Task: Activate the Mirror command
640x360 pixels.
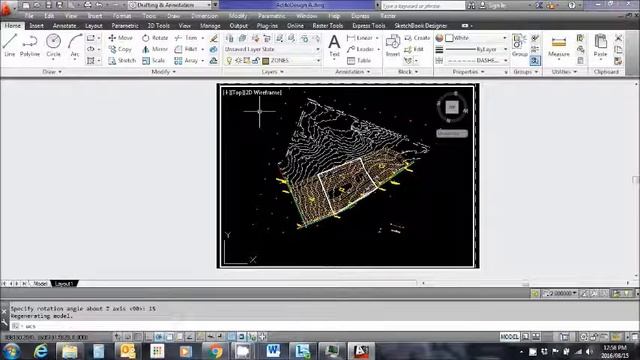Action: tap(155, 49)
